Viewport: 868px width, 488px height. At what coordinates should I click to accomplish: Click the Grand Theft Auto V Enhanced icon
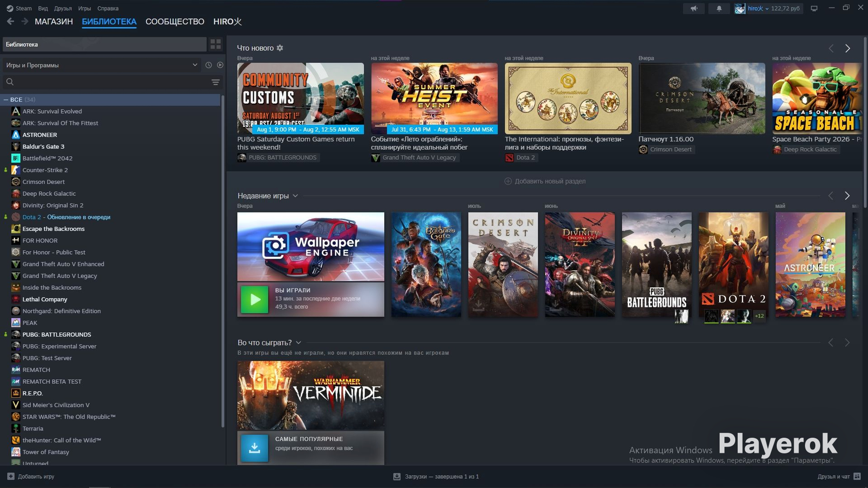pyautogui.click(x=16, y=264)
